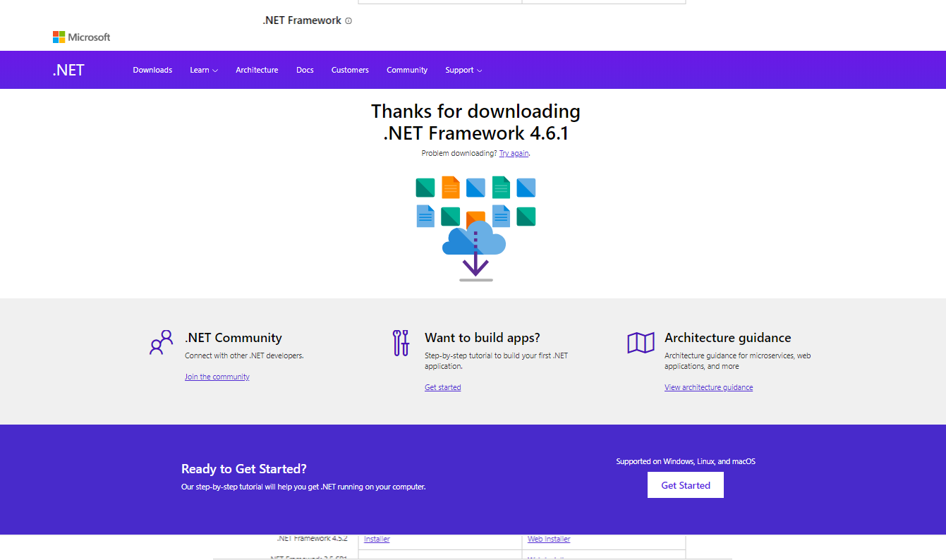Click the Microsoft logo
Screen dimensions: 946x560
(x=82, y=37)
